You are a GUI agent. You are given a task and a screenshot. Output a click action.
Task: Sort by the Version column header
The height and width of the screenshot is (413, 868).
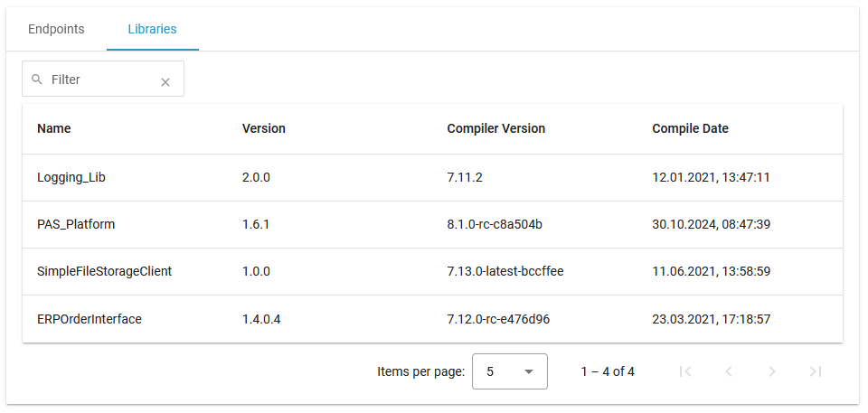click(264, 128)
